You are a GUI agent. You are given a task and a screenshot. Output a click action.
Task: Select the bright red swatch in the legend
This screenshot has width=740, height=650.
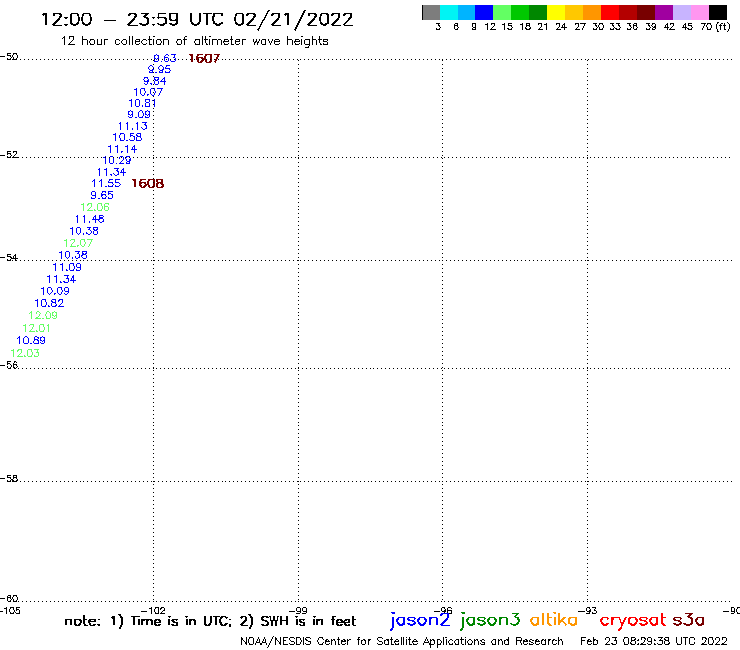pyautogui.click(x=610, y=12)
